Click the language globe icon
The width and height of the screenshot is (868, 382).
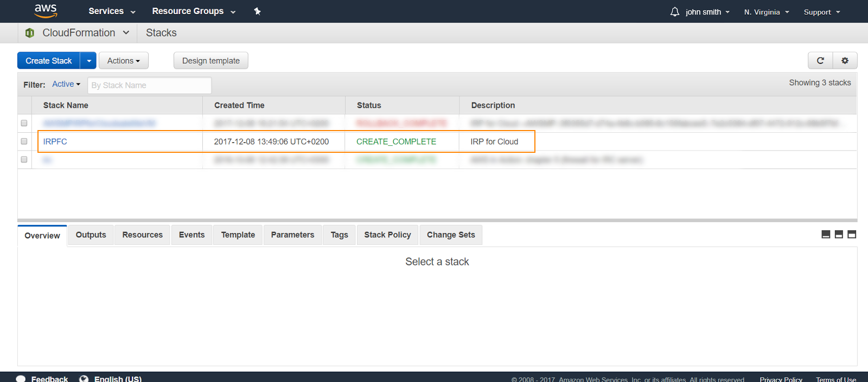(84, 379)
